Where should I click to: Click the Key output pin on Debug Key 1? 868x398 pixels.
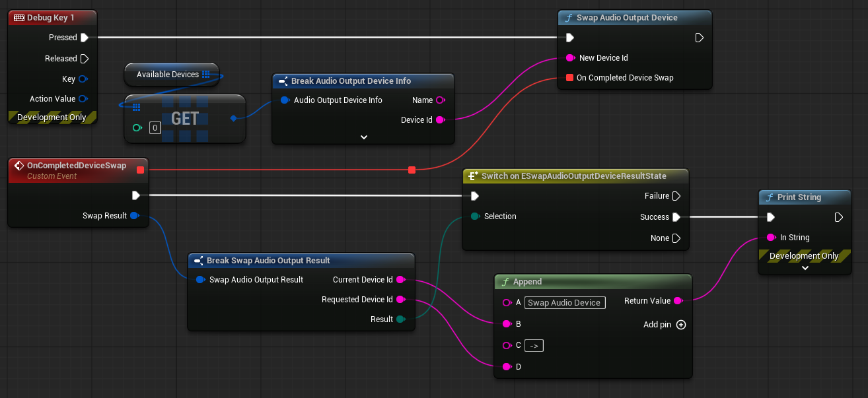coord(83,79)
